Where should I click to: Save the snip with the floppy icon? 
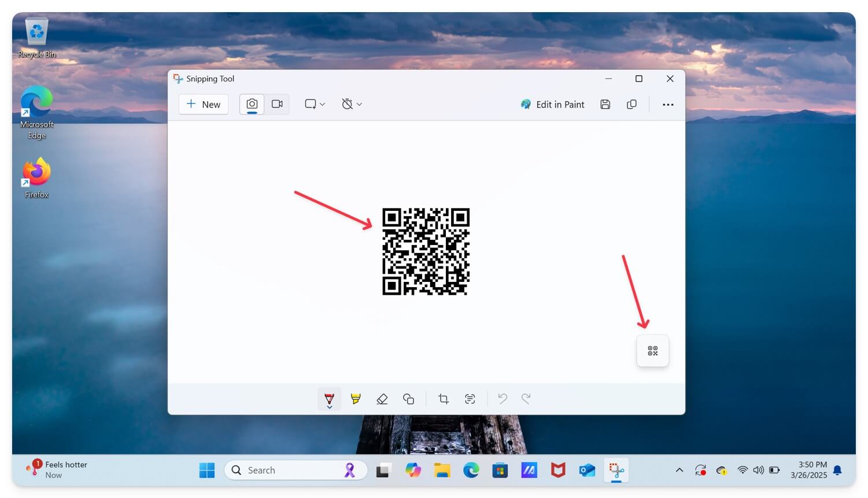click(605, 105)
